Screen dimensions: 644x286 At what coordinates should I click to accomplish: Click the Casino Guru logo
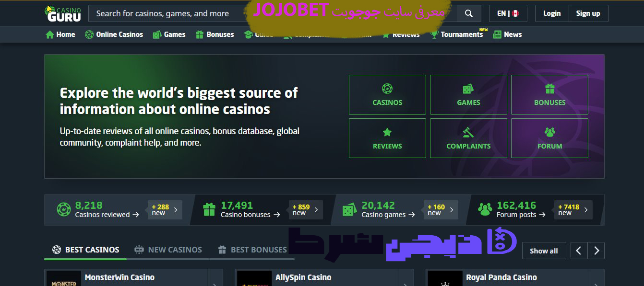coord(62,13)
